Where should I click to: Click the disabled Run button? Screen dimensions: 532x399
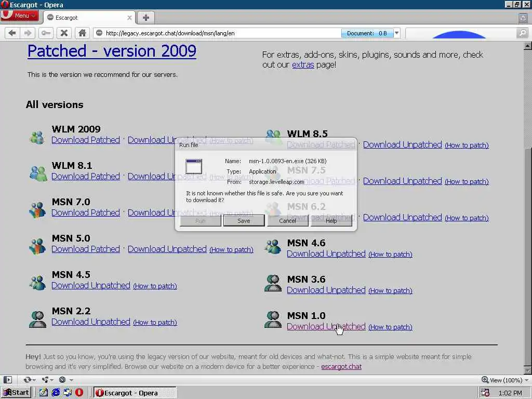point(200,221)
